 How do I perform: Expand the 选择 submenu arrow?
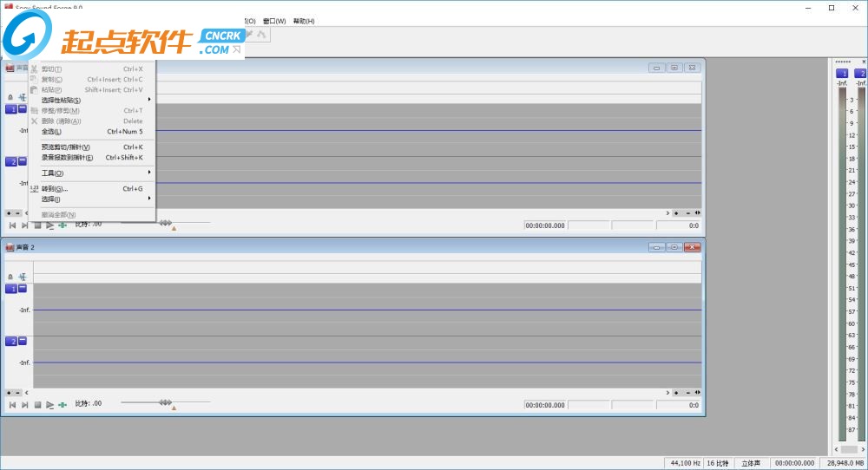click(149, 199)
